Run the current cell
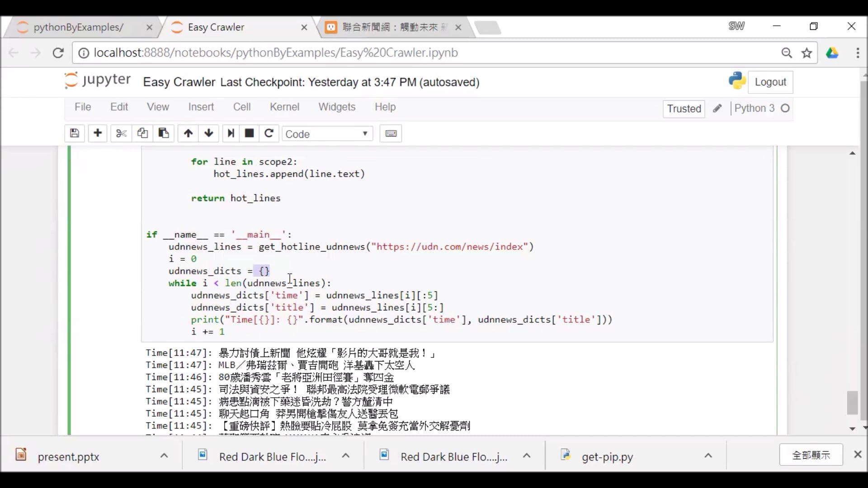This screenshot has height=488, width=868. point(231,133)
